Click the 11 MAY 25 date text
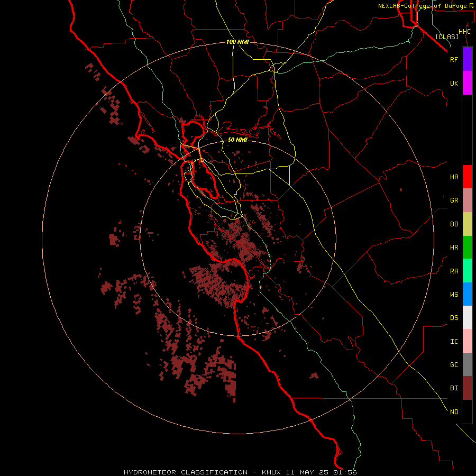The height and width of the screenshot is (476, 476). 308,472
